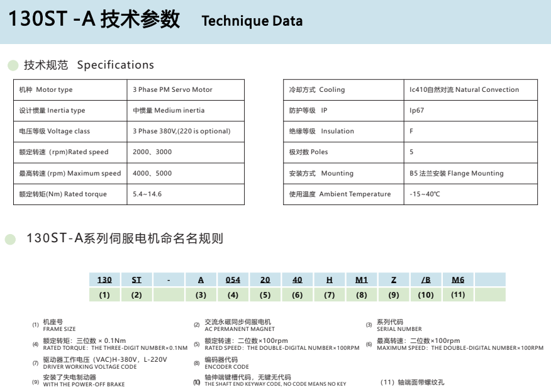Click the "Ip67" protection value cell
551x392 pixels.
pyautogui.click(x=416, y=111)
